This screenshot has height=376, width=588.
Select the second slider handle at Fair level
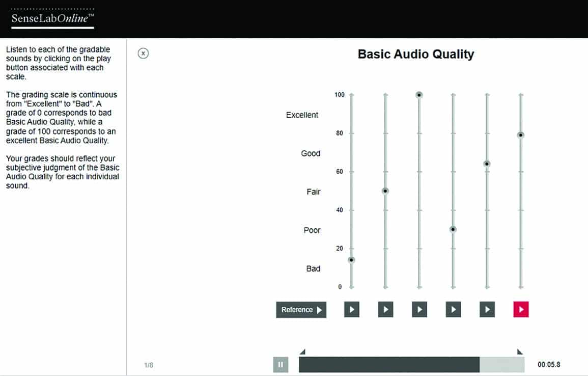pyautogui.click(x=385, y=191)
